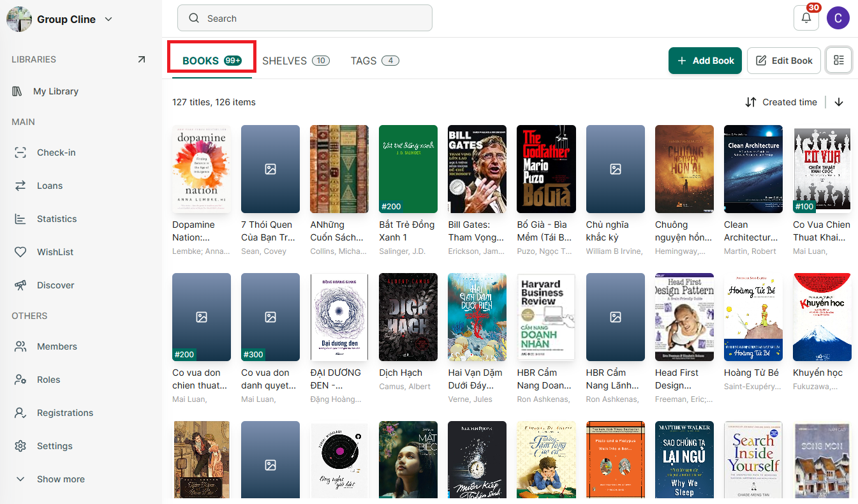Open the user avatar menu

click(838, 18)
